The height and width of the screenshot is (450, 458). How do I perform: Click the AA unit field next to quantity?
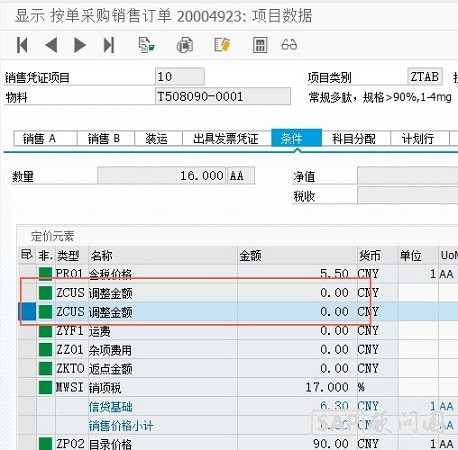(241, 175)
